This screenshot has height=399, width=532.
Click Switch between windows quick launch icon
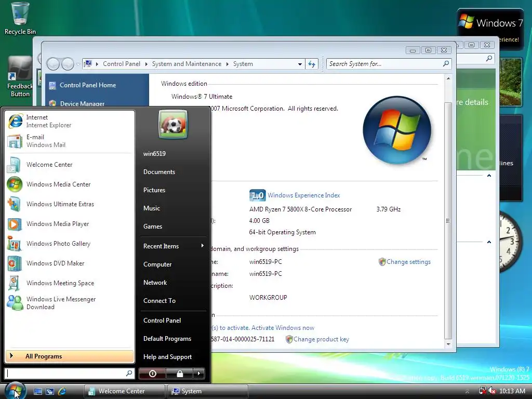50,391
